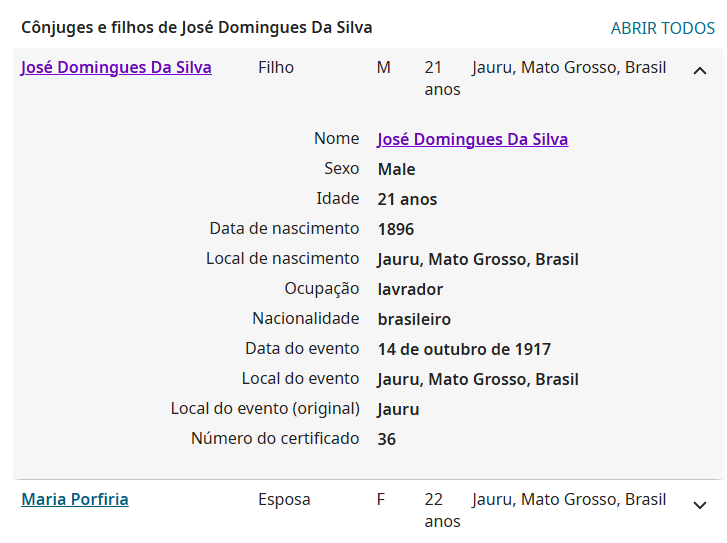The height and width of the screenshot is (543, 727).
Task: Click the Filho relationship cell
Action: 276,68
